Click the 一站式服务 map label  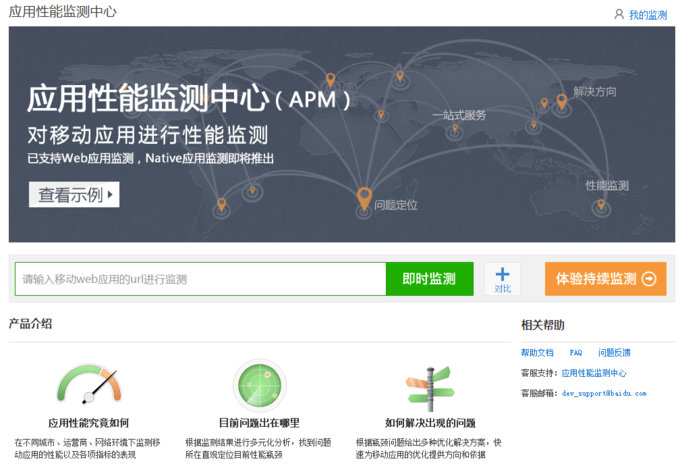coord(459,115)
